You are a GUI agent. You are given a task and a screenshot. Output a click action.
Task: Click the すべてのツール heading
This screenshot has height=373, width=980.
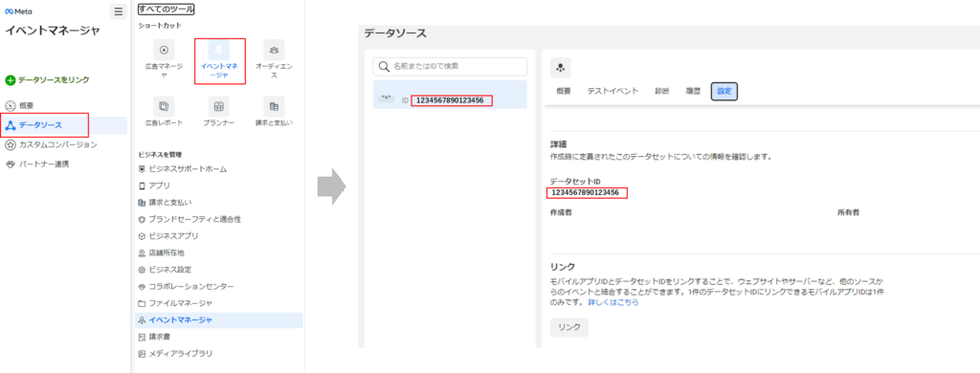click(x=167, y=10)
